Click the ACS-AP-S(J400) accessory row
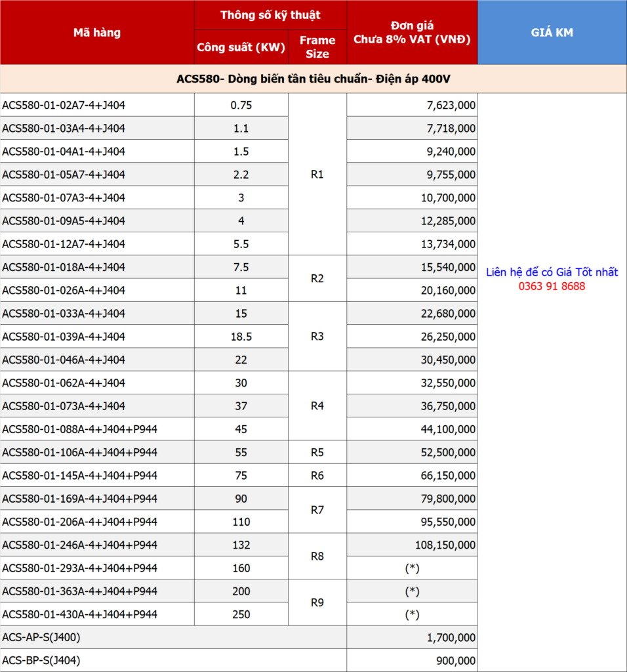This screenshot has height=672, width=627. pyautogui.click(x=41, y=637)
